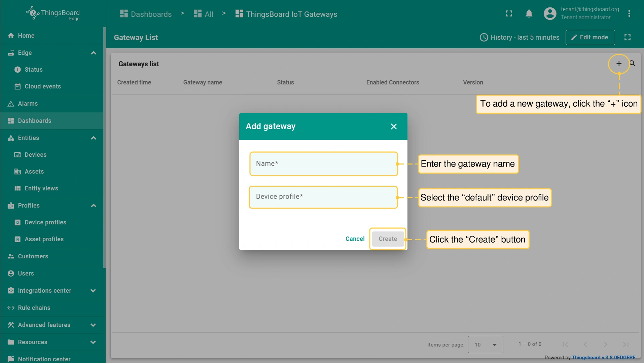Go to Rule chains page

(34, 308)
